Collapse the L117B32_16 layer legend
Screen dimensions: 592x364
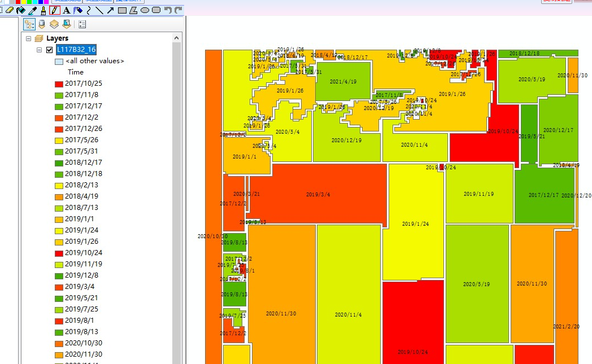coord(39,50)
